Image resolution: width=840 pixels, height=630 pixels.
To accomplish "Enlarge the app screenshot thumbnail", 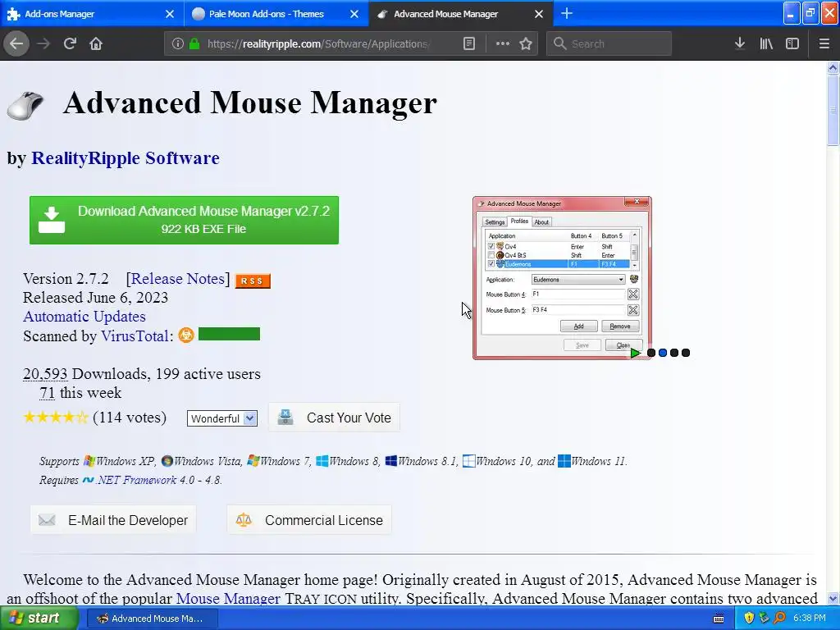I will (562, 277).
